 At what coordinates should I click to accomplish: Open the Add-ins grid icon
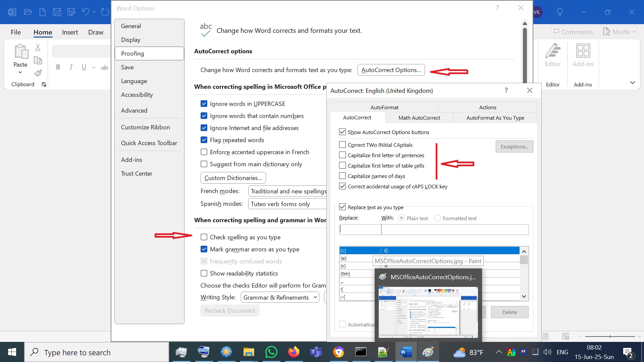(583, 51)
